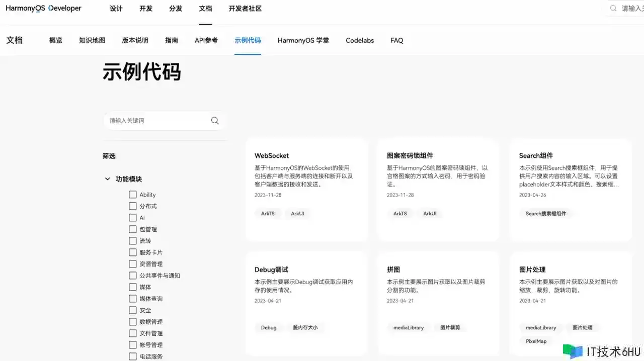
Task: Open the Debug调试 sample title
Action: (271, 269)
